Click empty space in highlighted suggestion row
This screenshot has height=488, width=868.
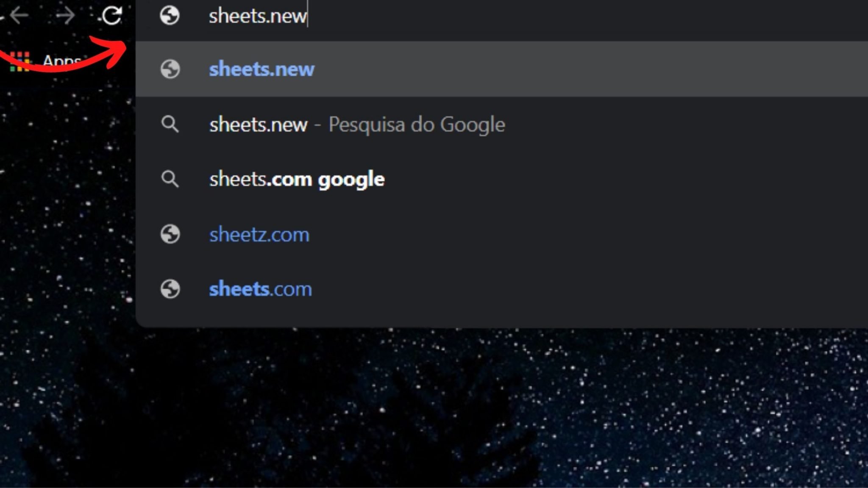tap(593, 69)
